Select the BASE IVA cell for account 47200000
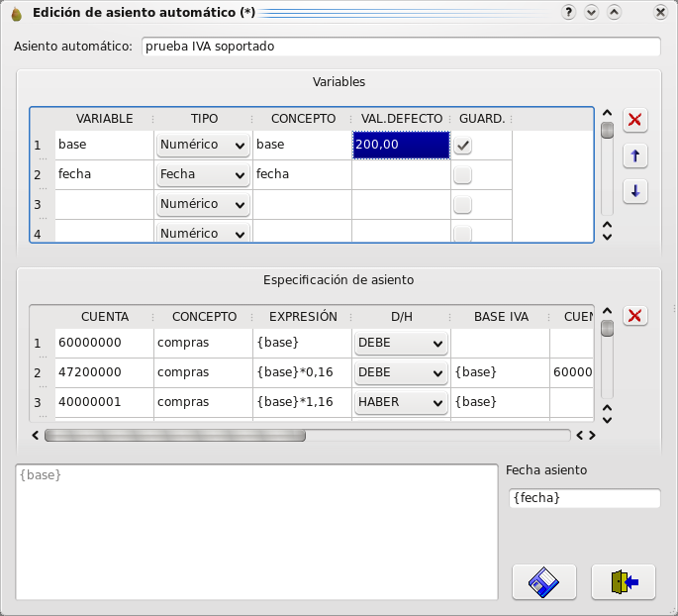The height and width of the screenshot is (616, 678). (x=500, y=373)
